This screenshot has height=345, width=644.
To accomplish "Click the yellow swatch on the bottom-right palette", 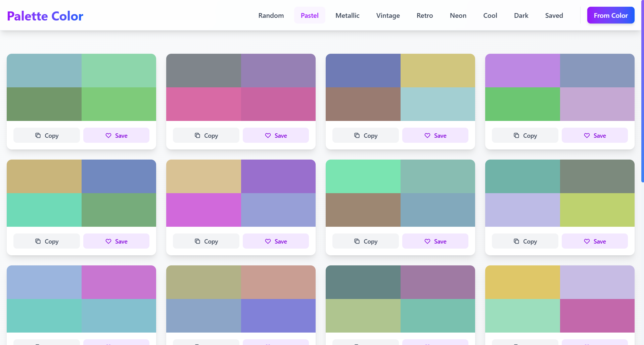I will tap(523, 282).
